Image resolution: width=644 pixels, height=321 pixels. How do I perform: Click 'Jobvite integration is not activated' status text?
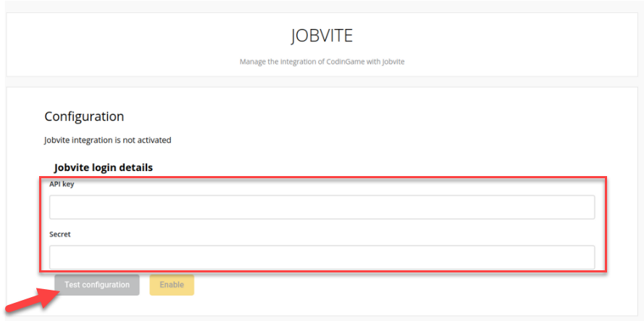coord(108,140)
